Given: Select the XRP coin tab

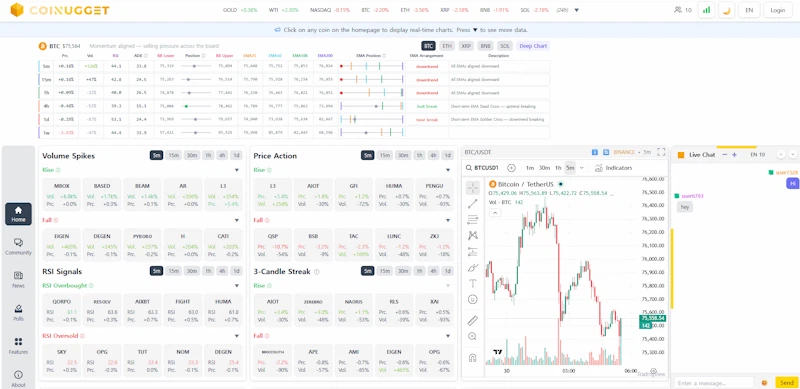Looking at the screenshot, I should point(466,46).
